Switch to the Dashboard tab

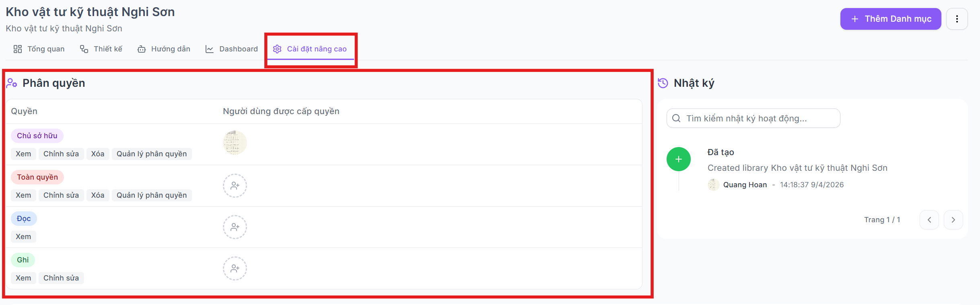coord(232,49)
